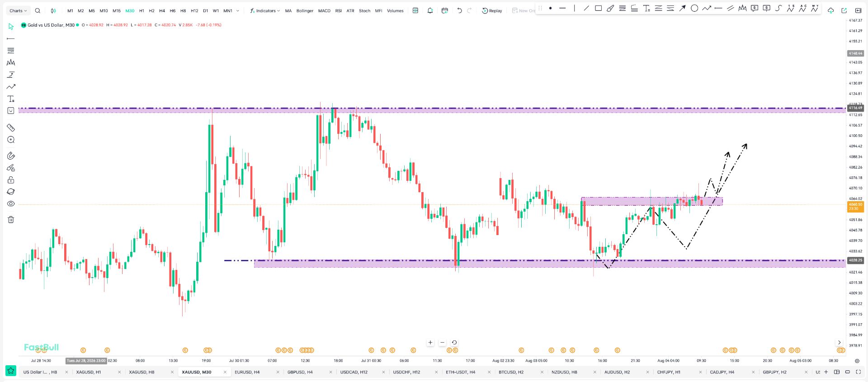This screenshot has width=868, height=382.
Task: Zoom out chart with minus button
Action: pos(443,343)
